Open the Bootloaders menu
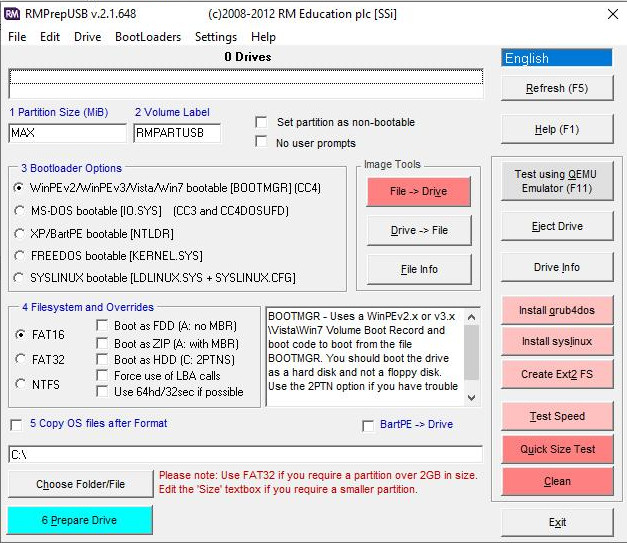The height and width of the screenshot is (543, 627). click(x=148, y=37)
